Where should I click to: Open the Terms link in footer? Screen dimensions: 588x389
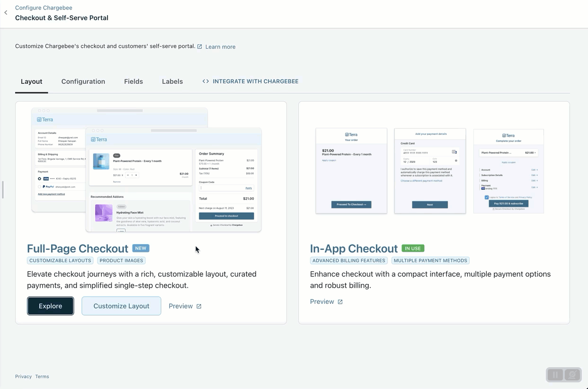[x=42, y=377]
